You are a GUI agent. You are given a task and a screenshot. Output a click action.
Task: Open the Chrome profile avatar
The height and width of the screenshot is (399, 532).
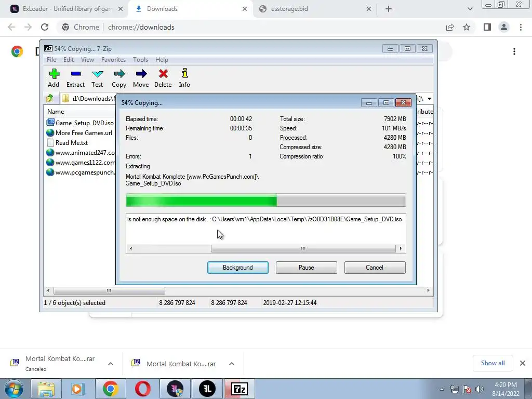(x=504, y=27)
